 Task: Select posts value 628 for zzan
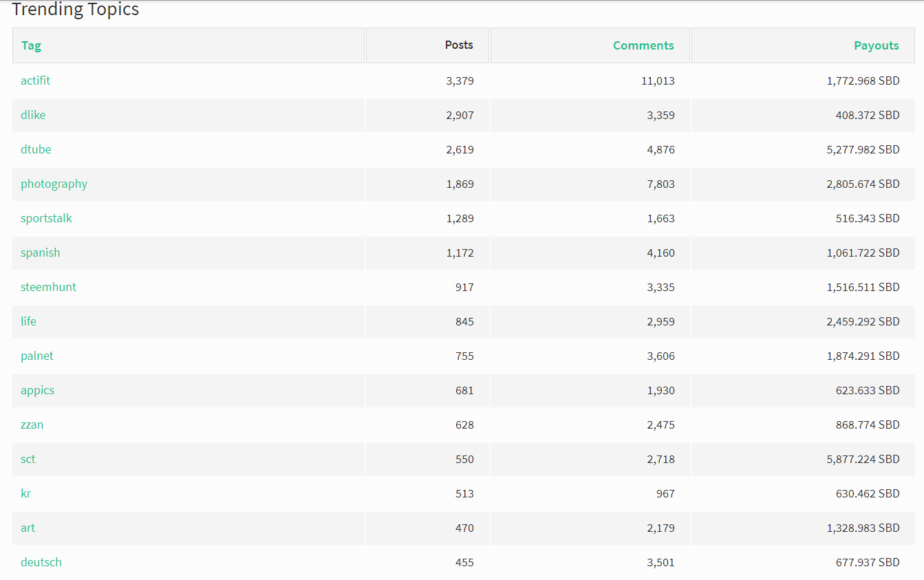coord(464,425)
